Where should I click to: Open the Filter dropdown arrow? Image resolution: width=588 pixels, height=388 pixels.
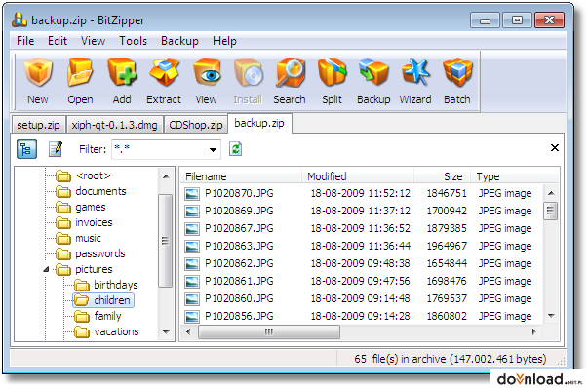pyautogui.click(x=213, y=150)
